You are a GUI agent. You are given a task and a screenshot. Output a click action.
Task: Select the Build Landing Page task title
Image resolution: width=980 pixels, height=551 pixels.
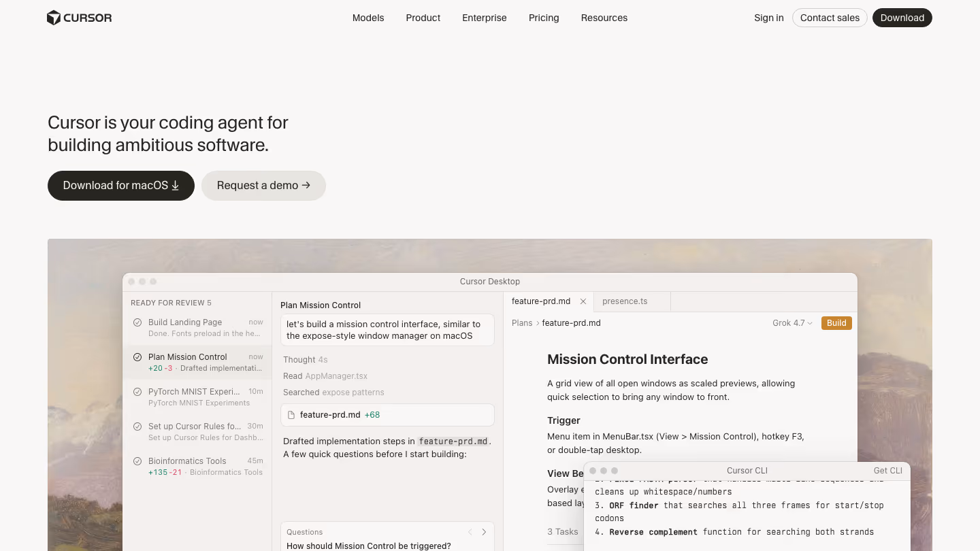[x=185, y=322]
